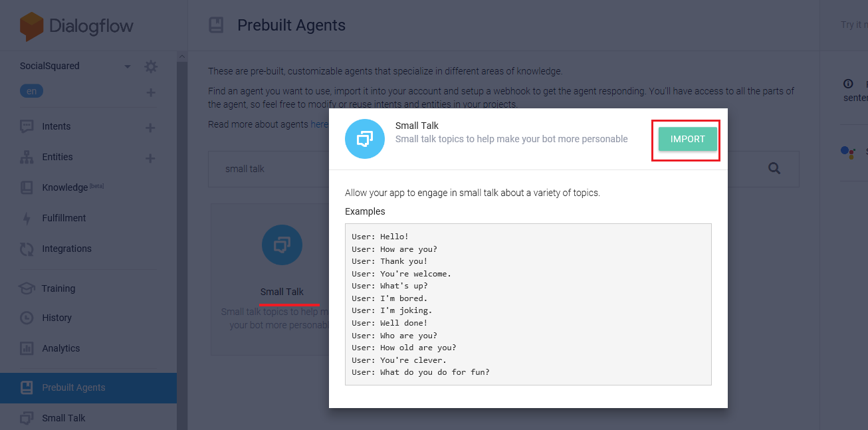The image size is (868, 430).
Task: Open the Knowledge menu item
Action: 64,187
